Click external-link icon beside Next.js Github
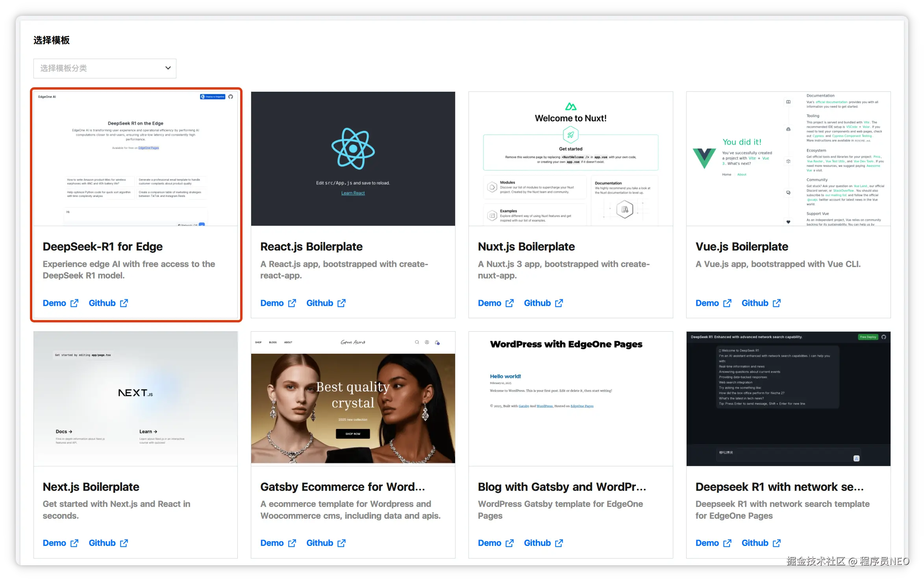Screen dimensions: 924x581 [124, 543]
